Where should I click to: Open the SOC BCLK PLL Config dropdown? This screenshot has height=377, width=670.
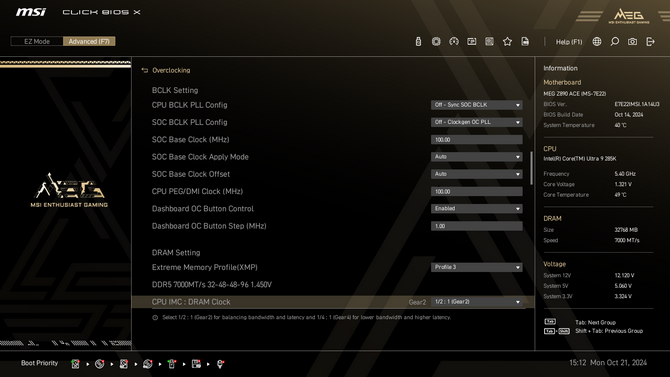point(476,122)
